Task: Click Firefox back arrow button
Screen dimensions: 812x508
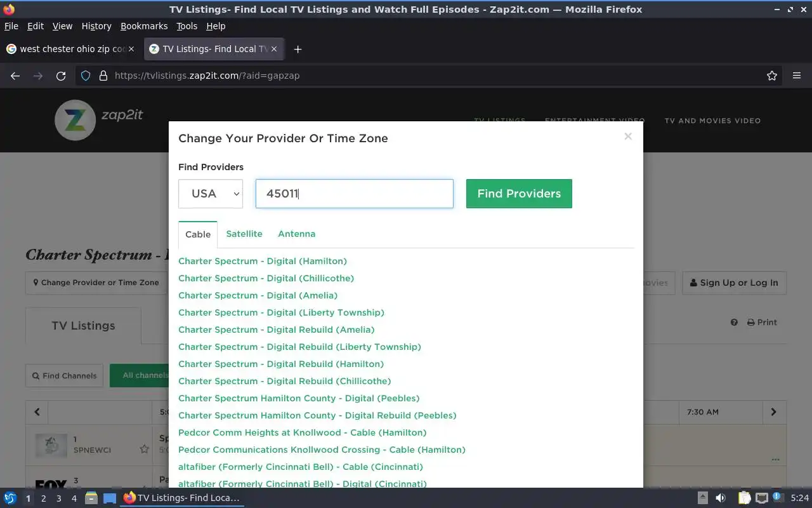Action: pyautogui.click(x=15, y=76)
